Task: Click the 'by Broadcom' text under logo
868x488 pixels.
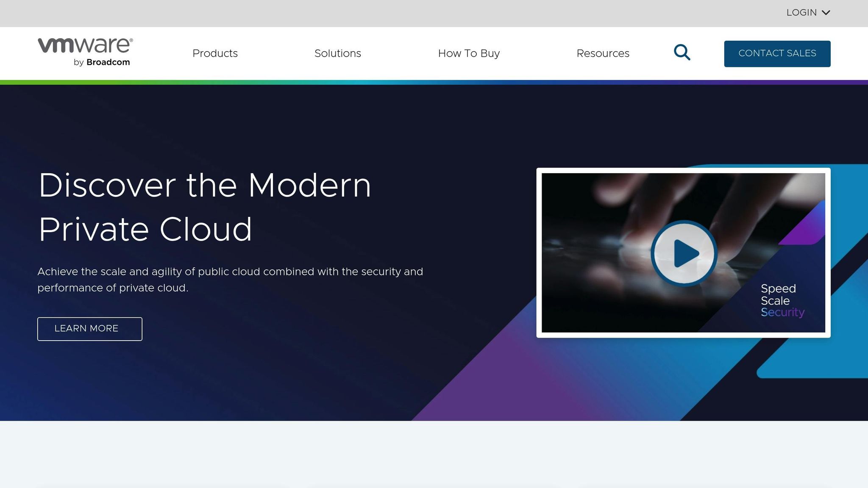Action: (x=102, y=62)
